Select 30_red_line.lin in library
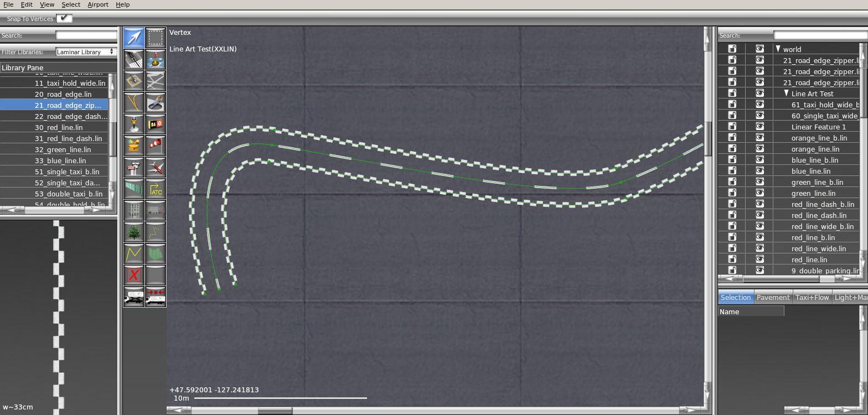 (55, 127)
